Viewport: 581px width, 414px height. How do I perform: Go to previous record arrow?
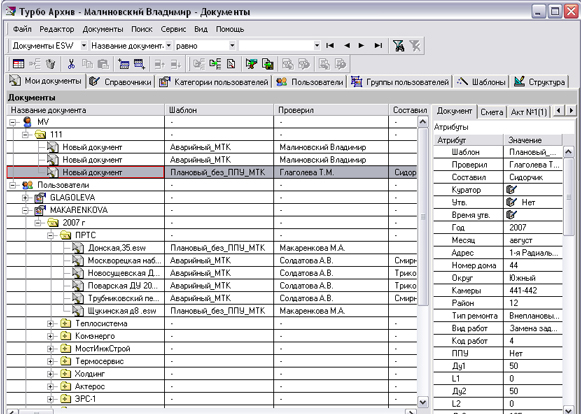(347, 46)
